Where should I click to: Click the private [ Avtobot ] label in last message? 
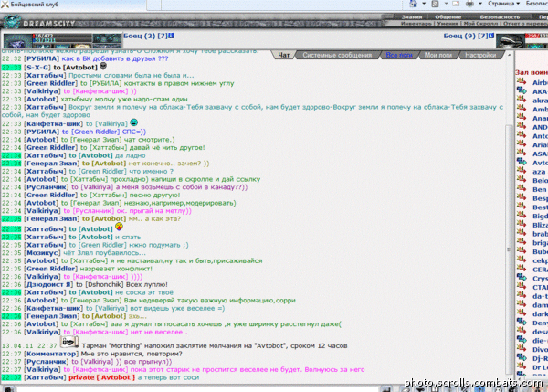101,377
